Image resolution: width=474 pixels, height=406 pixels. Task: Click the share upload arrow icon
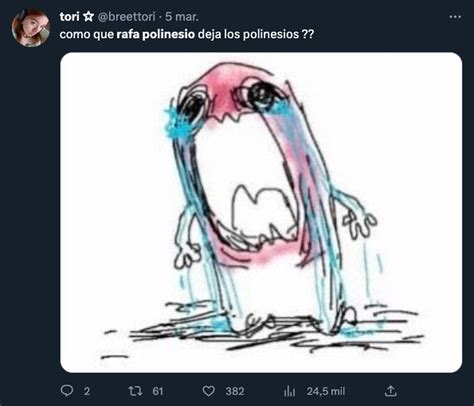[390, 391]
